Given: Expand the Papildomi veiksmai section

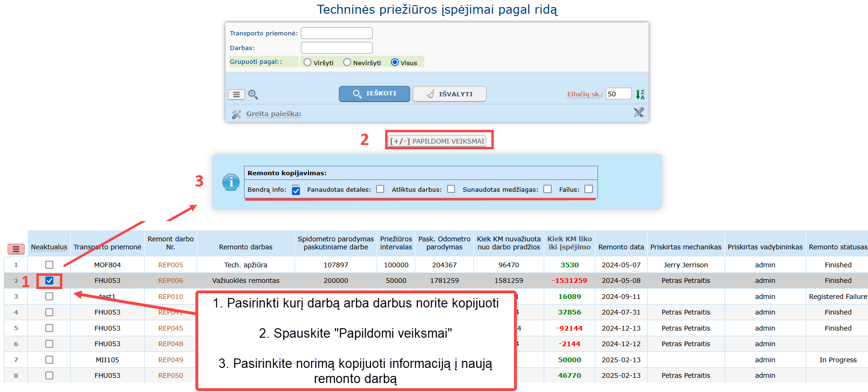Looking at the screenshot, I should (438, 141).
